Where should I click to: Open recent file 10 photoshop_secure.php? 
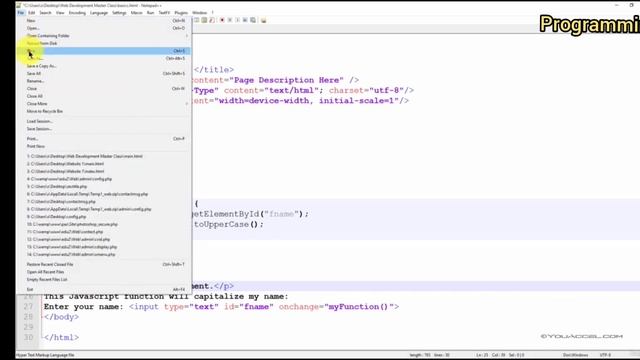(104, 224)
